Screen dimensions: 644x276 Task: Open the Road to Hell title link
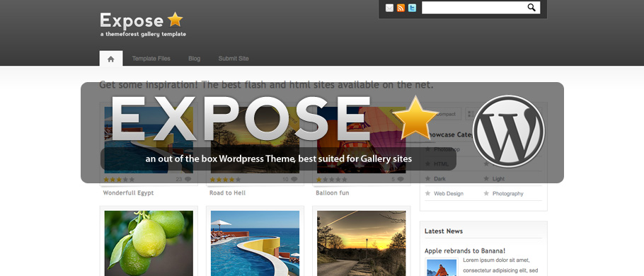click(x=228, y=192)
